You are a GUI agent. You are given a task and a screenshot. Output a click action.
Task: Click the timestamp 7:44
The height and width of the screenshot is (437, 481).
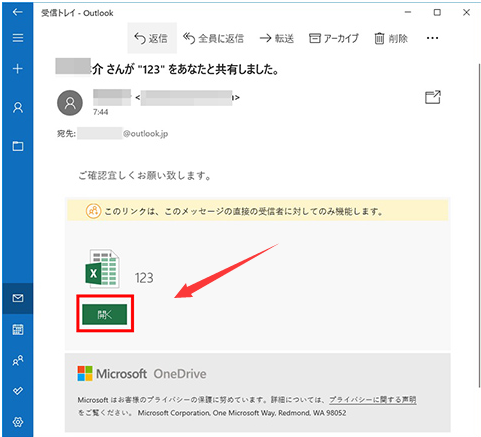click(100, 112)
